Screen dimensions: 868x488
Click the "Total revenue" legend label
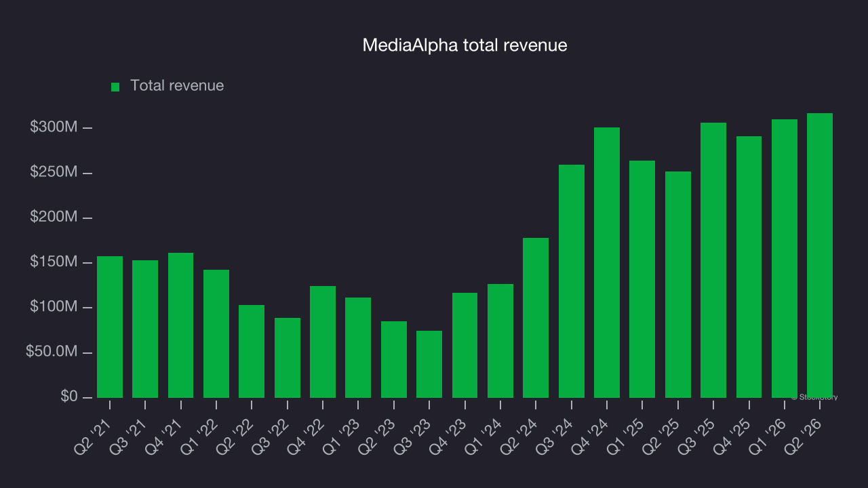177,86
